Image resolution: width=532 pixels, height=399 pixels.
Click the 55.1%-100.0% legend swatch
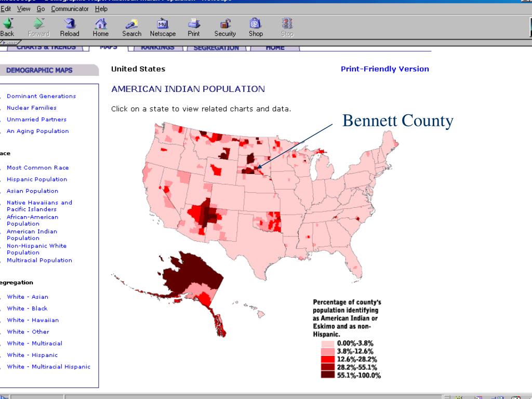pyautogui.click(x=328, y=375)
